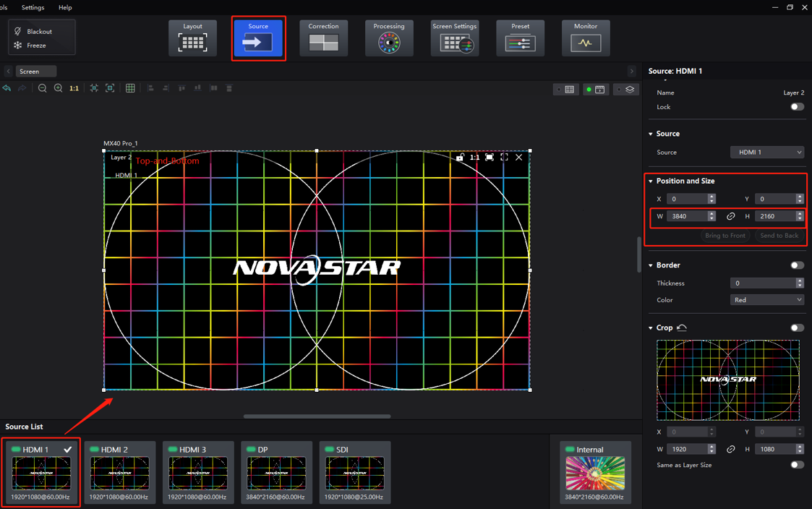Click the fill-screen icon on Layer 2
812x509 pixels.
coord(490,157)
